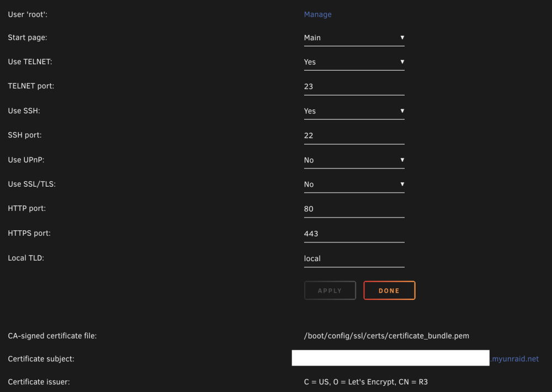Viewport: 552px width, 392px height.
Task: Open the Manage link for user root
Action: pos(317,14)
